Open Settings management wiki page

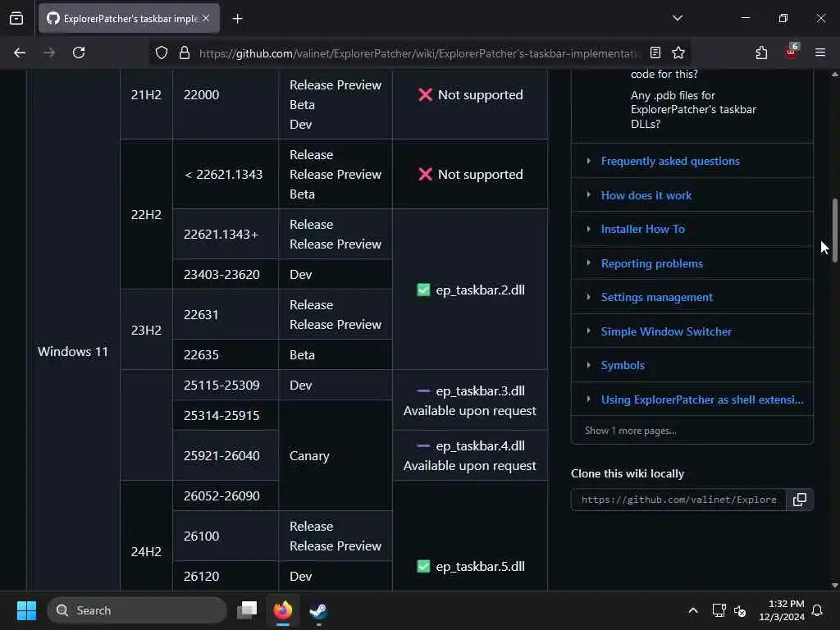(657, 297)
